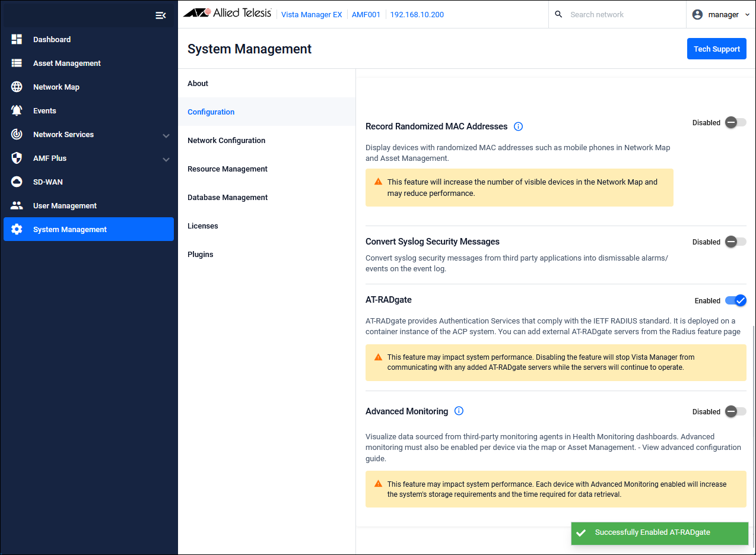
Task: Switch to the Network Configuration section
Action: pyautogui.click(x=226, y=141)
